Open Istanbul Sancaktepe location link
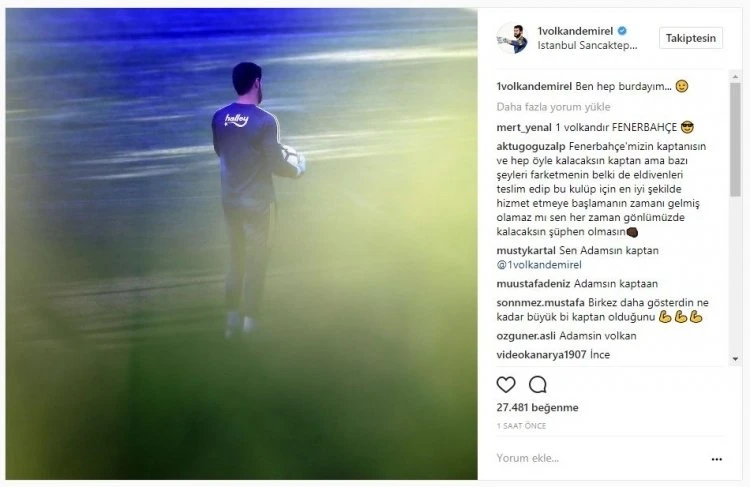This screenshot has width=750, height=487. click(x=587, y=46)
